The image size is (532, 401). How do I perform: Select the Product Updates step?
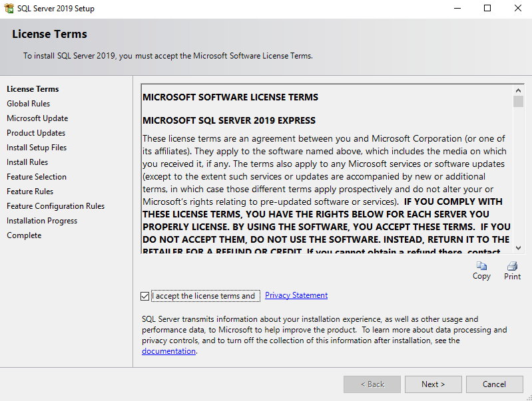36,133
